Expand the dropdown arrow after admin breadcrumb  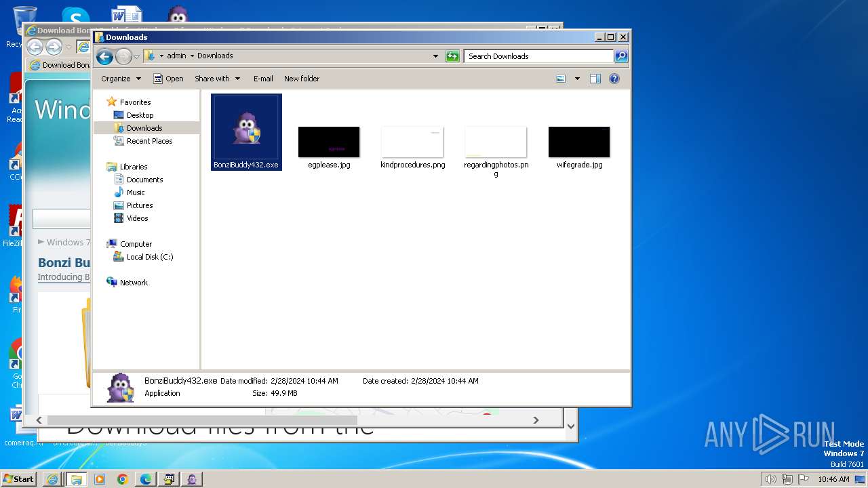[x=192, y=56]
